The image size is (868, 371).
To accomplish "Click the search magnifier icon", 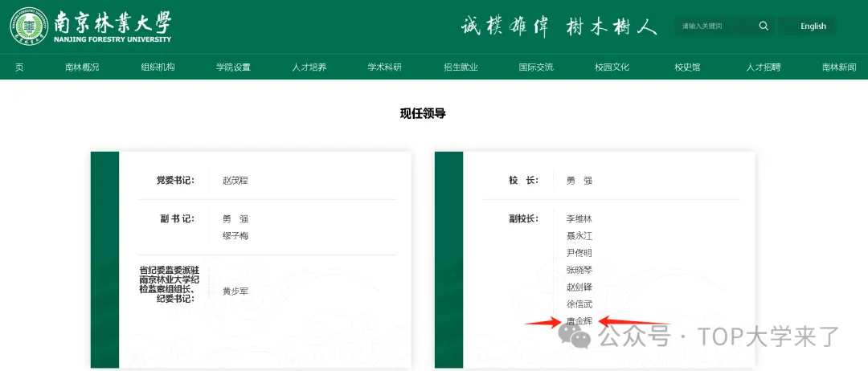I will (764, 26).
